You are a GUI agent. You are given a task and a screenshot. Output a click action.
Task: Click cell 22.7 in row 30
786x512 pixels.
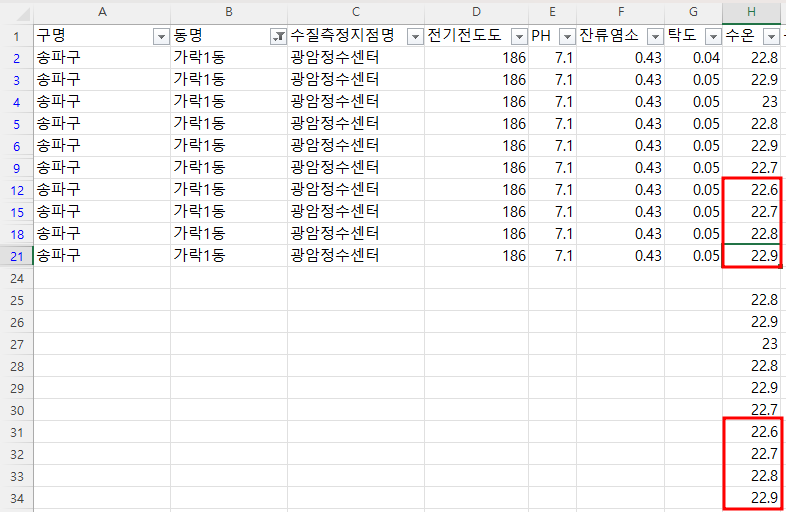pyautogui.click(x=764, y=410)
